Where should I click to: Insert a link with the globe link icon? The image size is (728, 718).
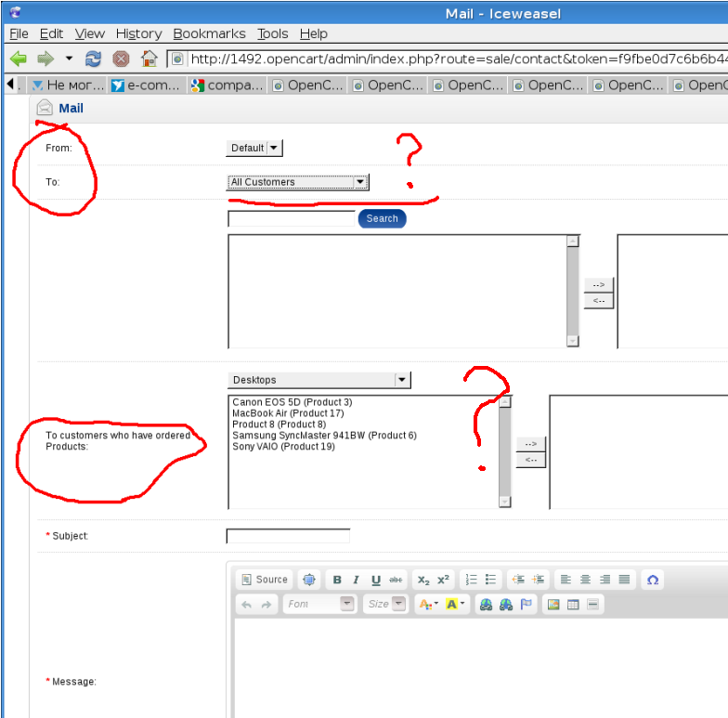point(487,604)
